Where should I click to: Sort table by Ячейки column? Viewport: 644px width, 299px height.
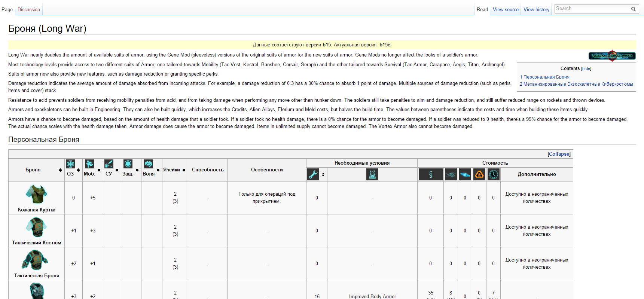coord(184,170)
